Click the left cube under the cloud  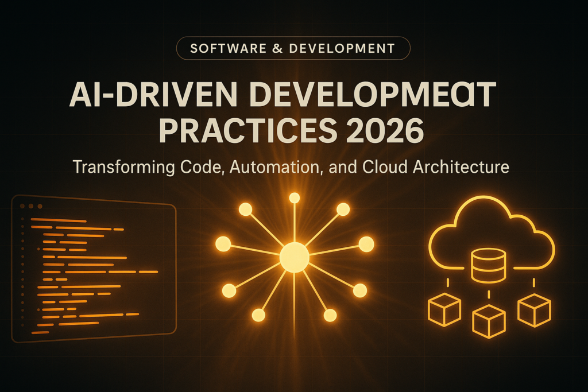point(444,310)
